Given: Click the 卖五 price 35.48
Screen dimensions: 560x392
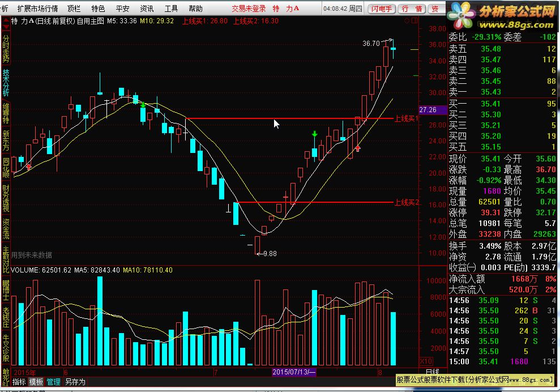Looking at the screenshot, I should point(491,49).
